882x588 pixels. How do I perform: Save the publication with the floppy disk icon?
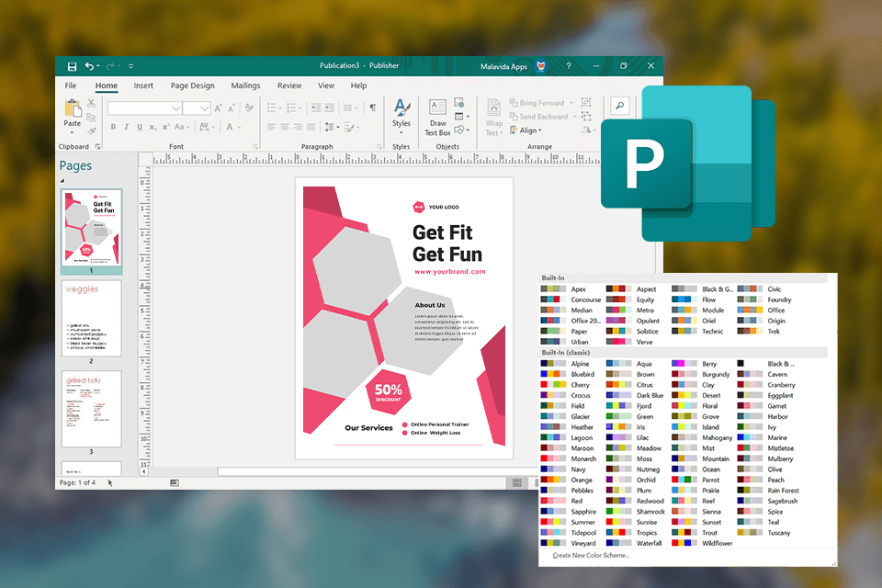pos(72,66)
